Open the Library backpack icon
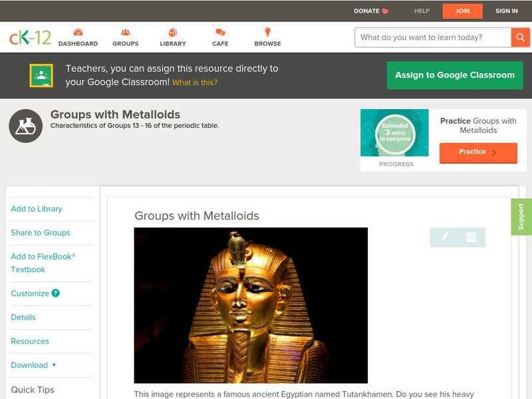532x399 pixels. (x=173, y=32)
